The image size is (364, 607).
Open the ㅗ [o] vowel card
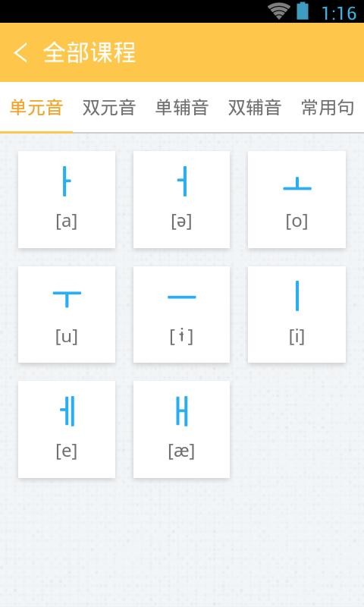click(297, 200)
